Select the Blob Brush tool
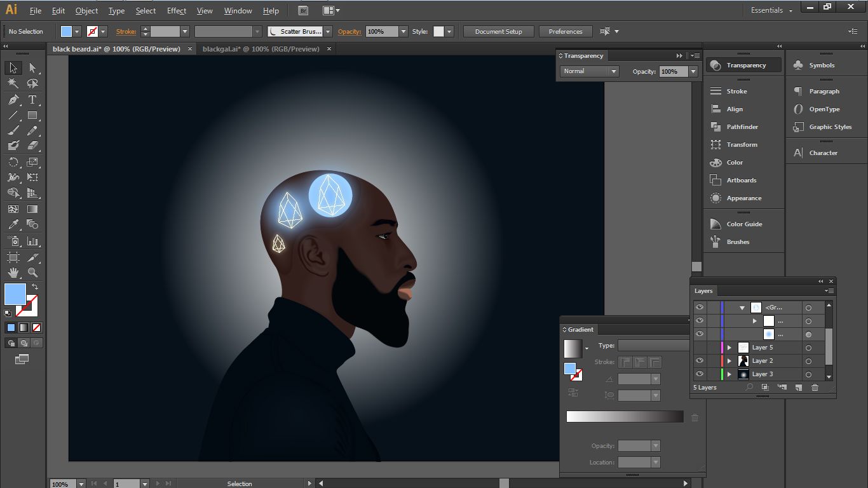The width and height of the screenshot is (868, 488). click(13, 146)
